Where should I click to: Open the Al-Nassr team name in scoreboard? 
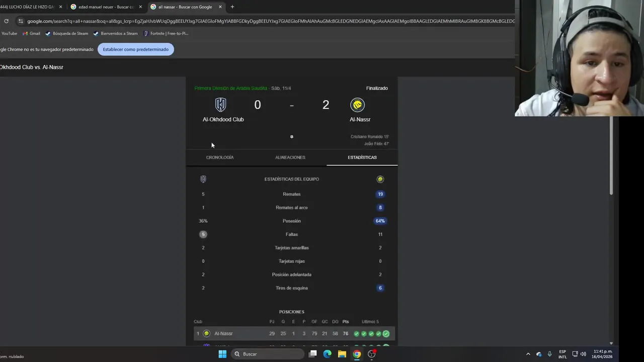pyautogui.click(x=360, y=120)
